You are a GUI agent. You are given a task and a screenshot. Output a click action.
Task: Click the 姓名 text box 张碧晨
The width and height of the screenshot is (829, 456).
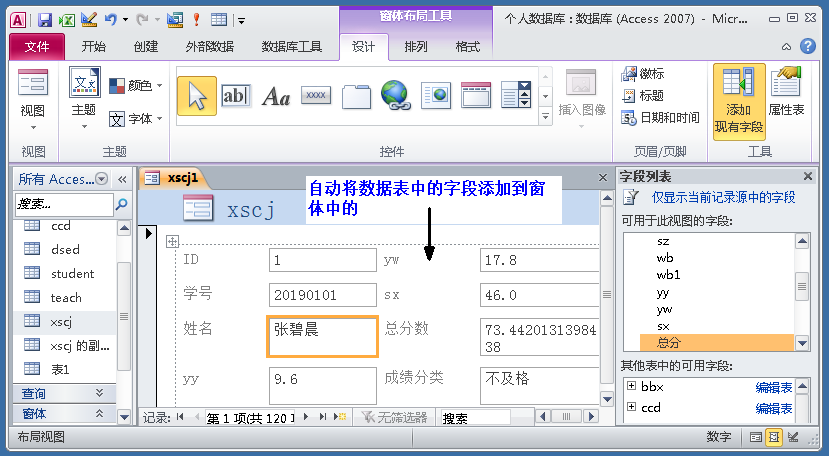pos(323,336)
